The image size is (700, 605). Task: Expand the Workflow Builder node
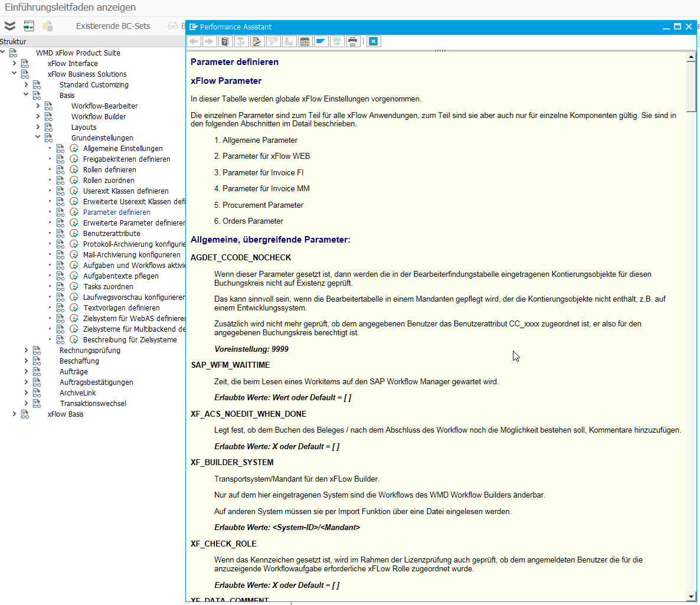(38, 117)
